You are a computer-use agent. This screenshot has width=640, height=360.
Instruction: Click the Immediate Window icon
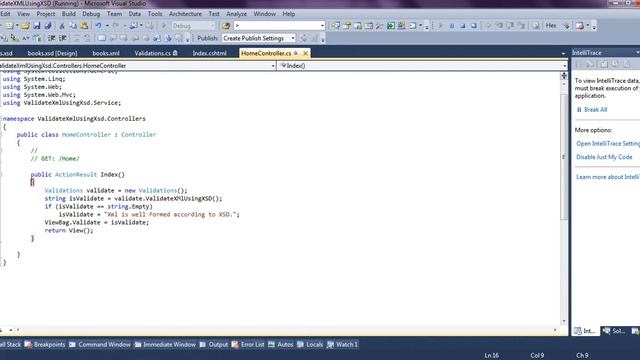point(138,344)
